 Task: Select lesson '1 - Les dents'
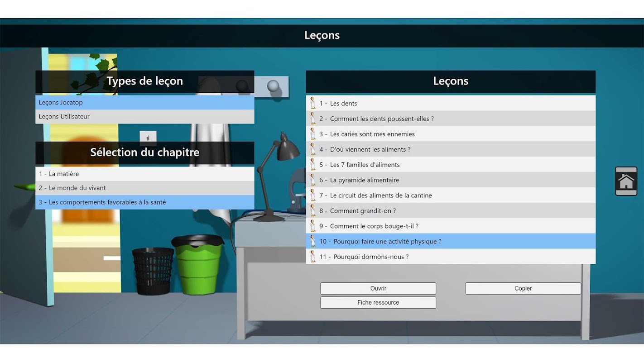[451, 103]
